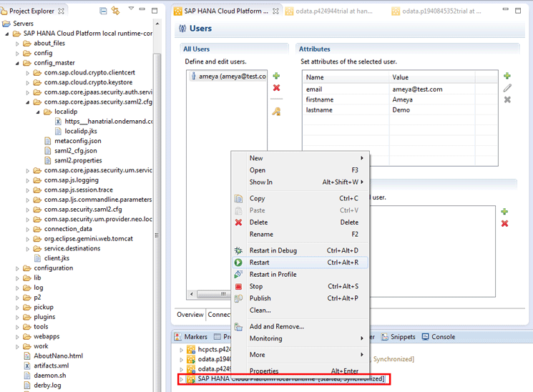533x392 pixels.
Task: Open the New submenu
Action: pyautogui.click(x=300, y=158)
